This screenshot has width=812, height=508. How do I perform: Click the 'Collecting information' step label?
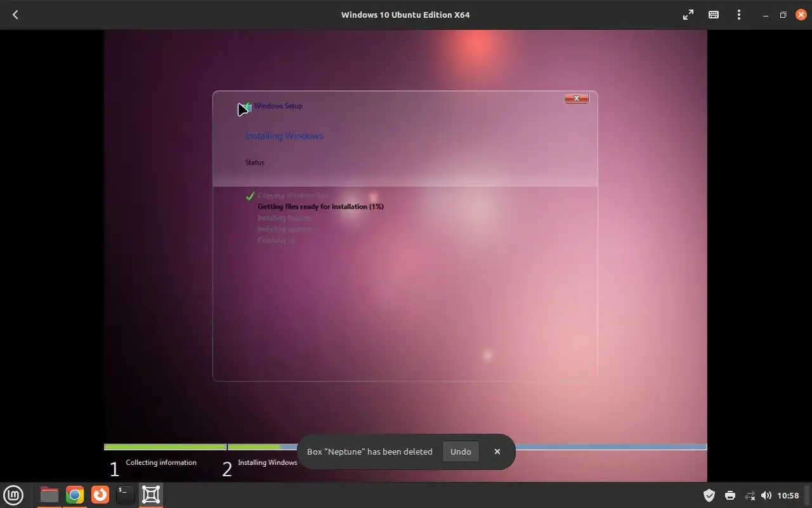click(x=161, y=462)
